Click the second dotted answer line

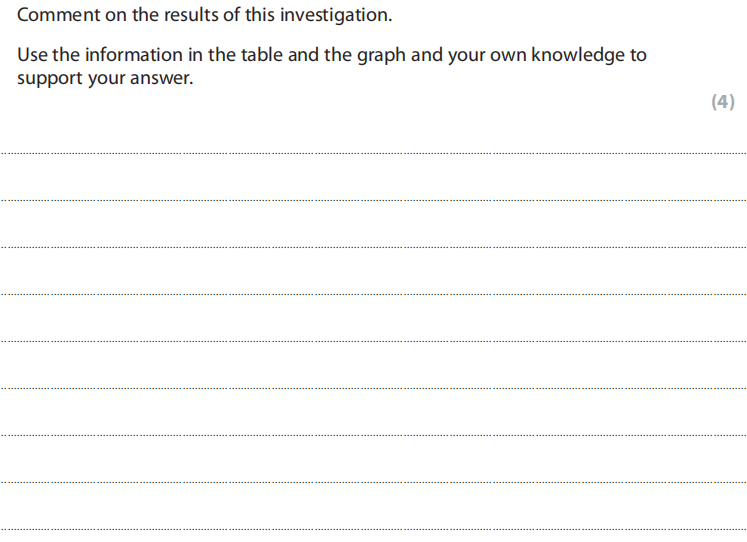(x=373, y=200)
